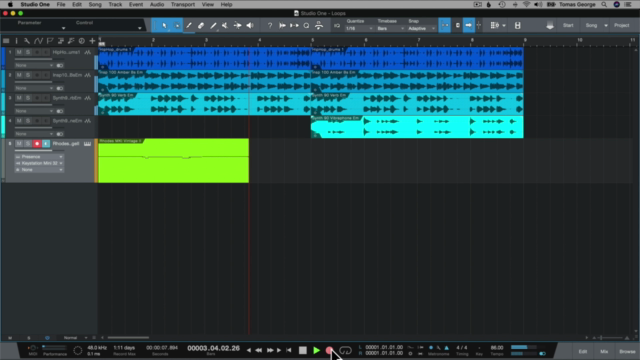Open the Song menu
The width and height of the screenshot is (640, 360).
(95, 4)
